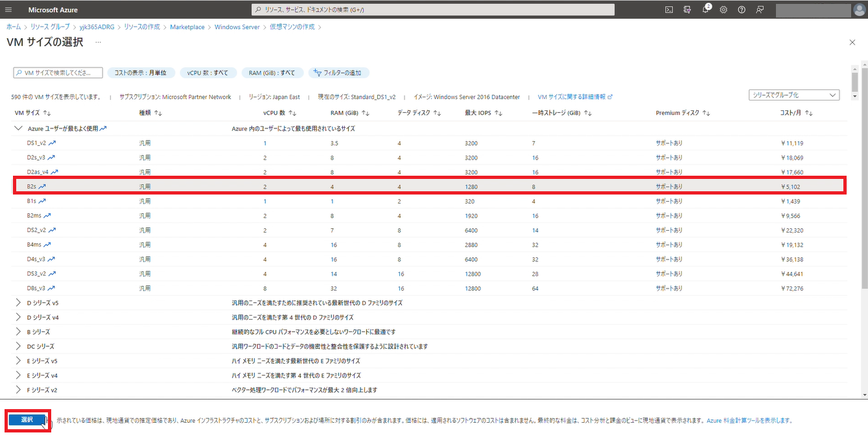Click sort arrows beside RAM (GiB) header
The height and width of the screenshot is (437, 868).
(x=366, y=113)
